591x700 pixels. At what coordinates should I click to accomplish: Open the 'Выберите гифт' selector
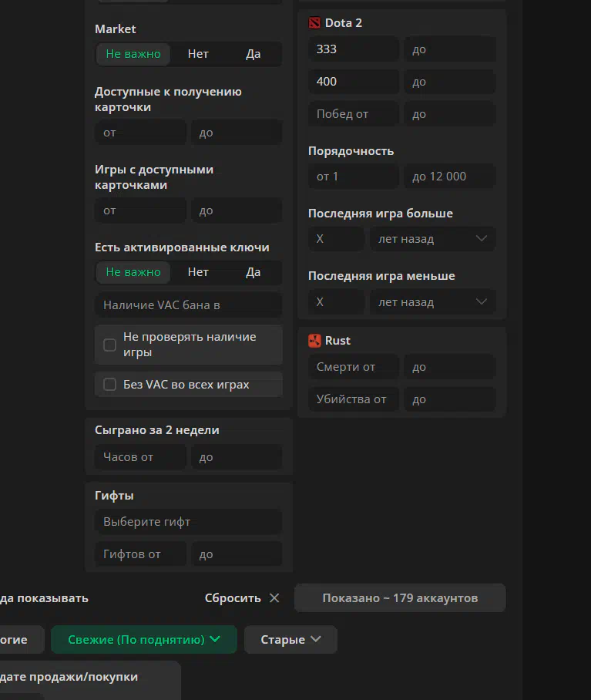[x=188, y=522]
